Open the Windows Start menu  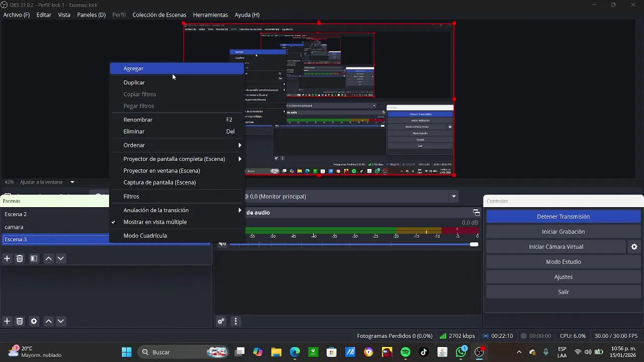pos(126,352)
